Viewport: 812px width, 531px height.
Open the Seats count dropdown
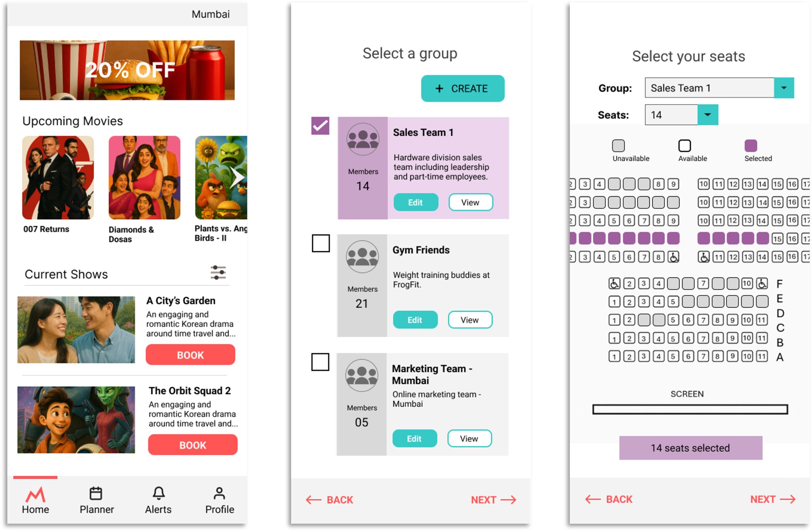(708, 115)
